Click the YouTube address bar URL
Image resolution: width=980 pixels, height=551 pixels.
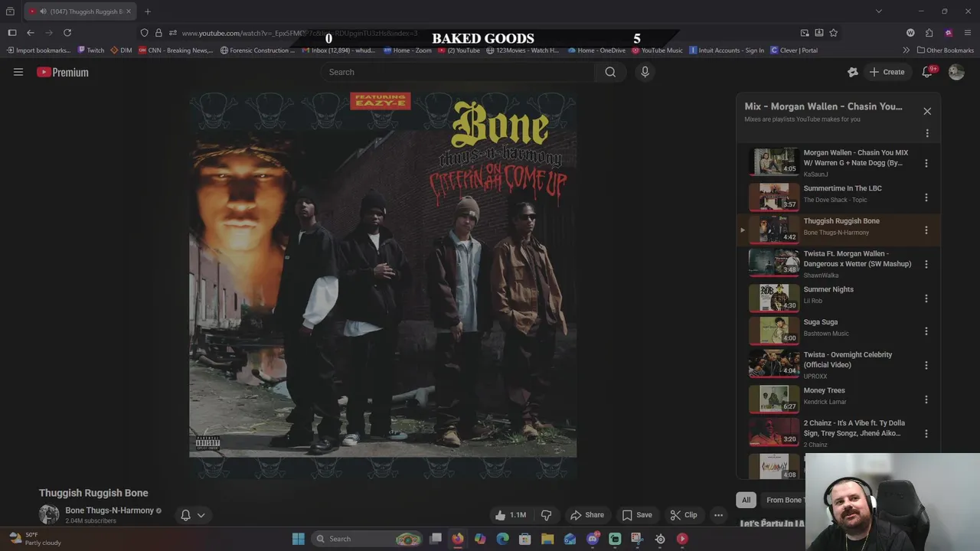tap(299, 33)
